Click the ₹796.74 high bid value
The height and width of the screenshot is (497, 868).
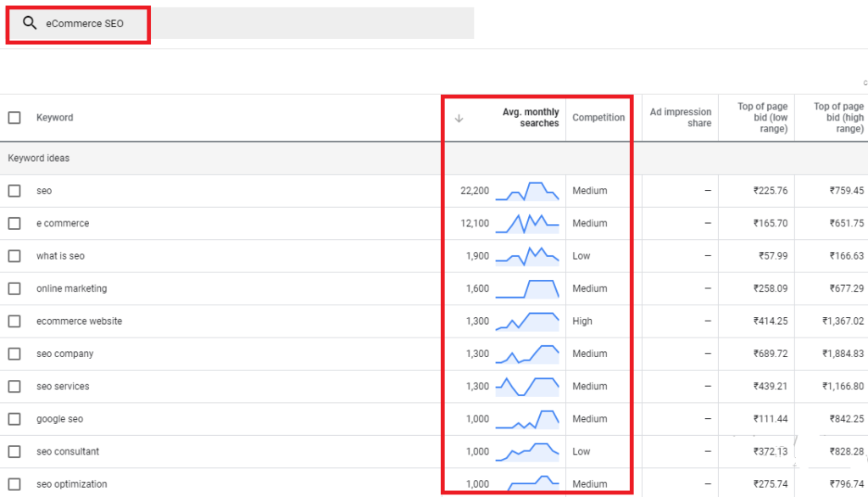[x=847, y=484]
